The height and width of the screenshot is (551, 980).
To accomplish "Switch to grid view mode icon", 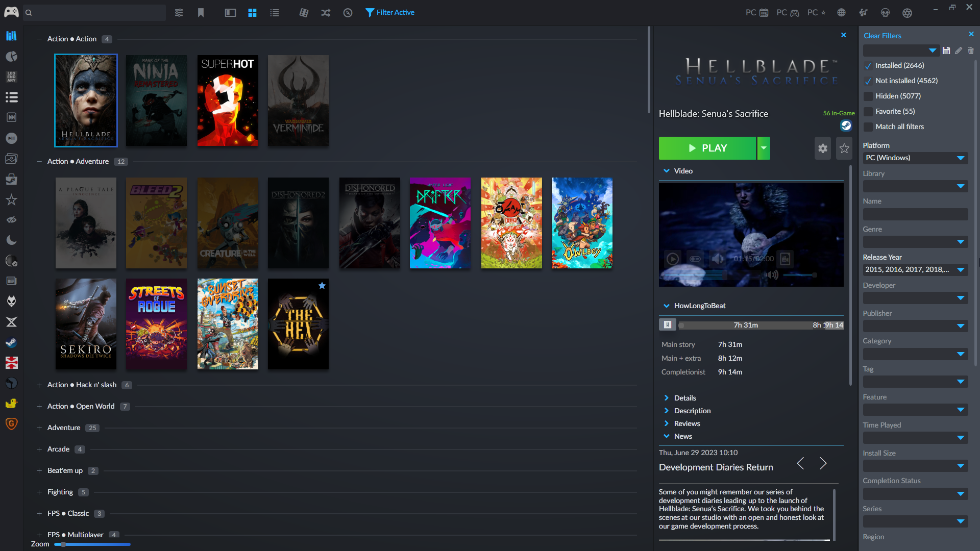I will 252,13.
